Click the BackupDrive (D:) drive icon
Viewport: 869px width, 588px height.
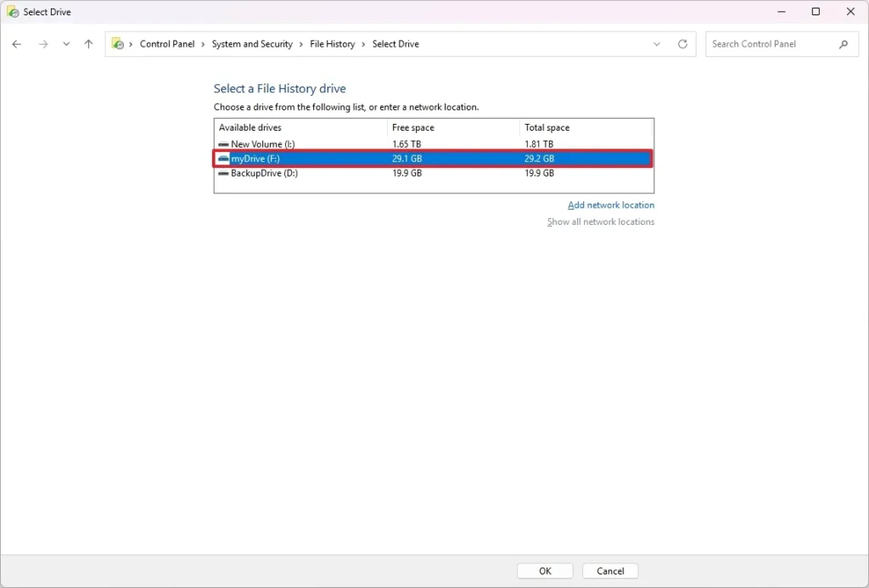223,173
